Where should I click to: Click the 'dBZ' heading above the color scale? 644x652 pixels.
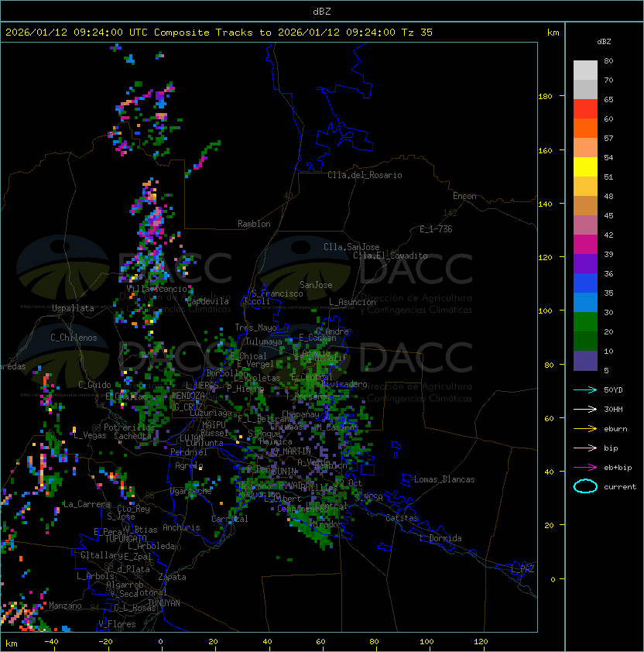point(604,42)
